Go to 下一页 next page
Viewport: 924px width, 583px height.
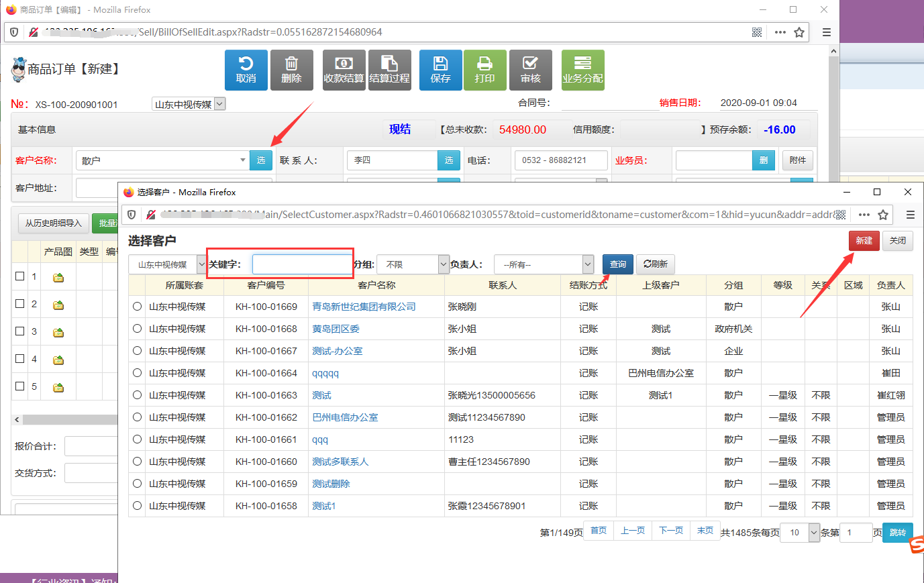pyautogui.click(x=671, y=531)
